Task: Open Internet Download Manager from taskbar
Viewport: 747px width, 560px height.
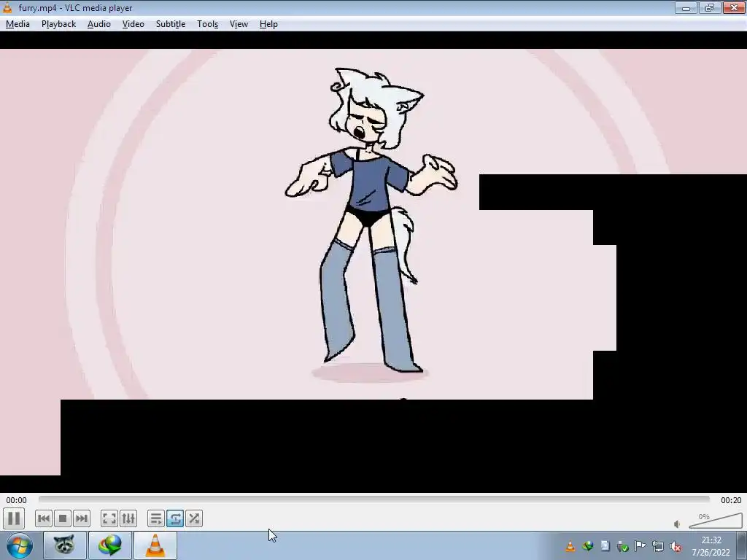Action: 110,545
